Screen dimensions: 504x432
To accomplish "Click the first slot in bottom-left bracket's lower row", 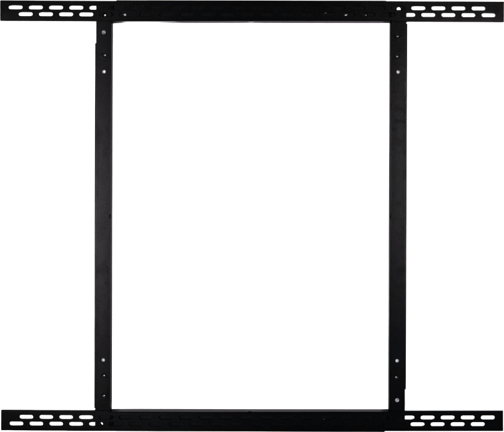I will coord(17,423).
